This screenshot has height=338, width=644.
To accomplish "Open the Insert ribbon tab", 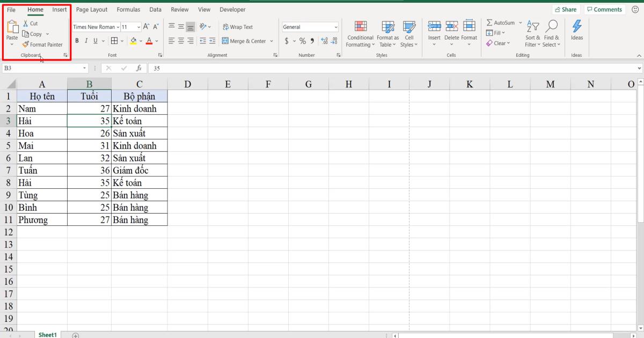I will coord(59,9).
